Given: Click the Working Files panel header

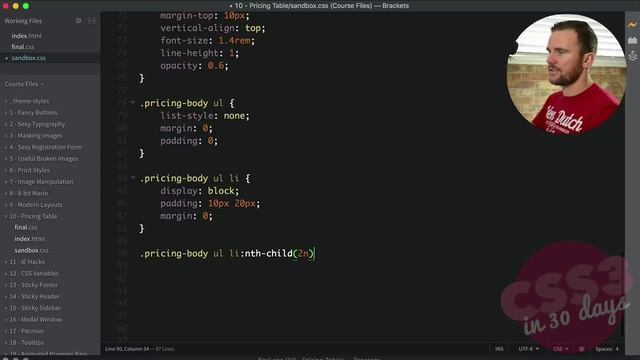Looking at the screenshot, I should (23, 21).
